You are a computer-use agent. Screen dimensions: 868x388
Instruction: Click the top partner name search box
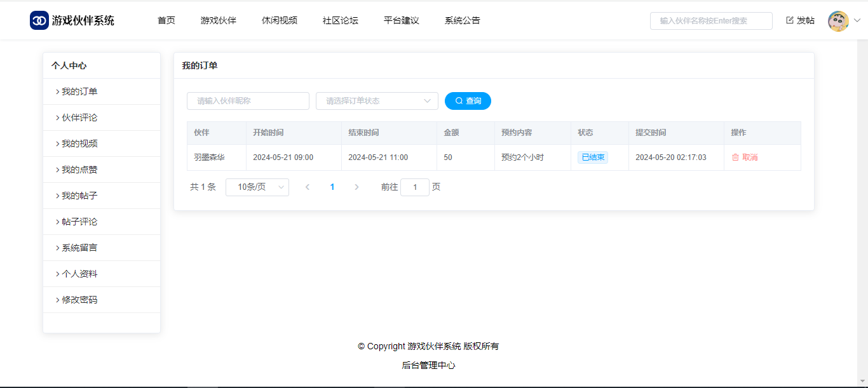pos(710,21)
